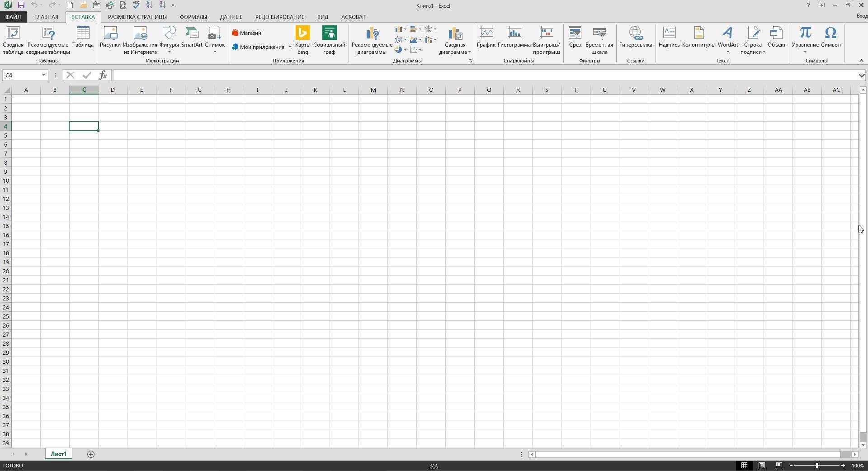Screen dimensions: 868x471
Task: Switch to ГЛАВНАЯ tab
Action: (x=46, y=17)
